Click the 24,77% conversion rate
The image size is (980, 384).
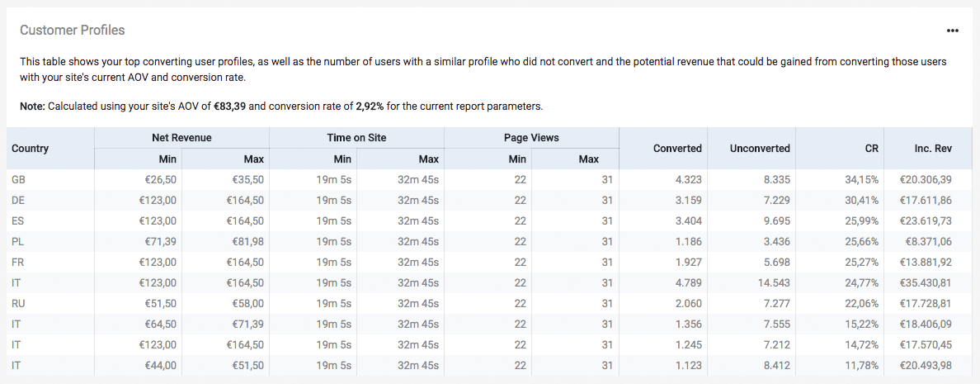click(x=863, y=282)
